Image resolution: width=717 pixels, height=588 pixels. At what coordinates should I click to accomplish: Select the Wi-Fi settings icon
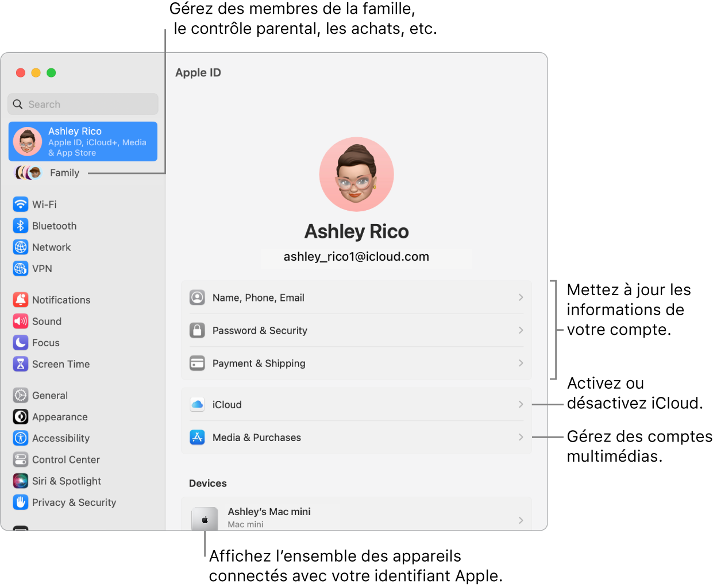21,204
